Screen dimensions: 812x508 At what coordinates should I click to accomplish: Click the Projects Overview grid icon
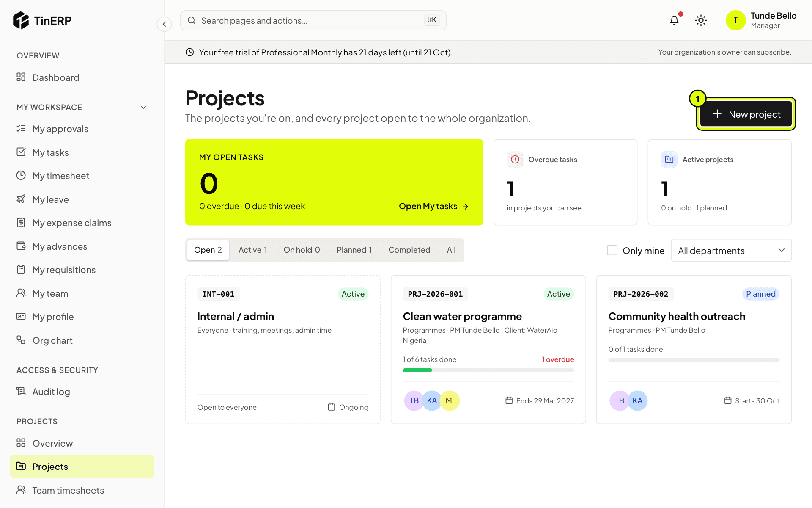(21, 443)
